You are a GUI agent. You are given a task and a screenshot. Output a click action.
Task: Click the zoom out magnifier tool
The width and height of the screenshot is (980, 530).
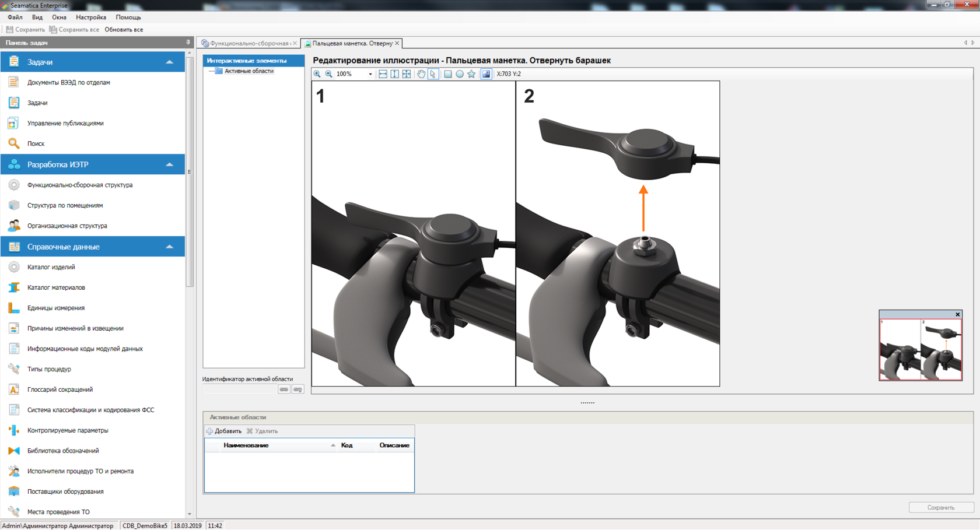pos(329,74)
